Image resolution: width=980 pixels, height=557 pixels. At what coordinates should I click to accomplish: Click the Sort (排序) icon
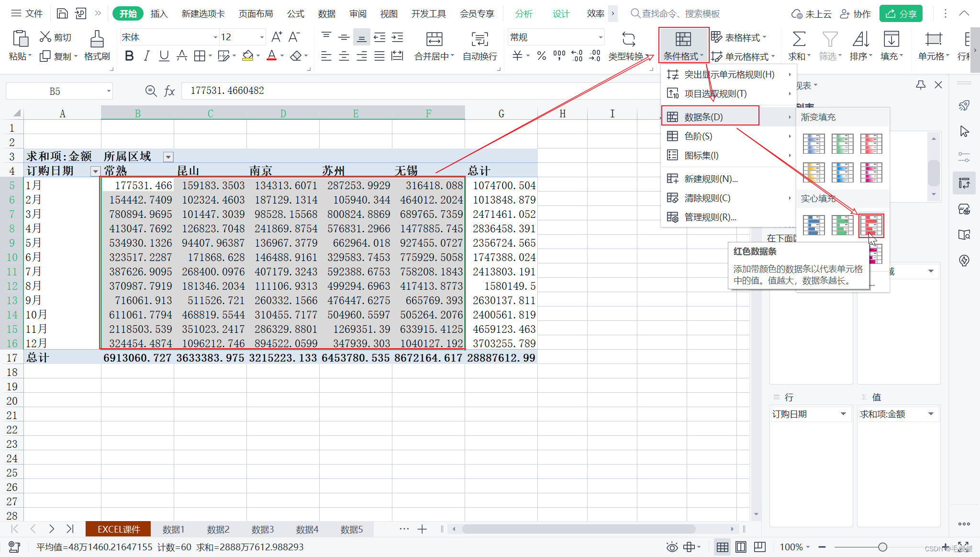[860, 39]
